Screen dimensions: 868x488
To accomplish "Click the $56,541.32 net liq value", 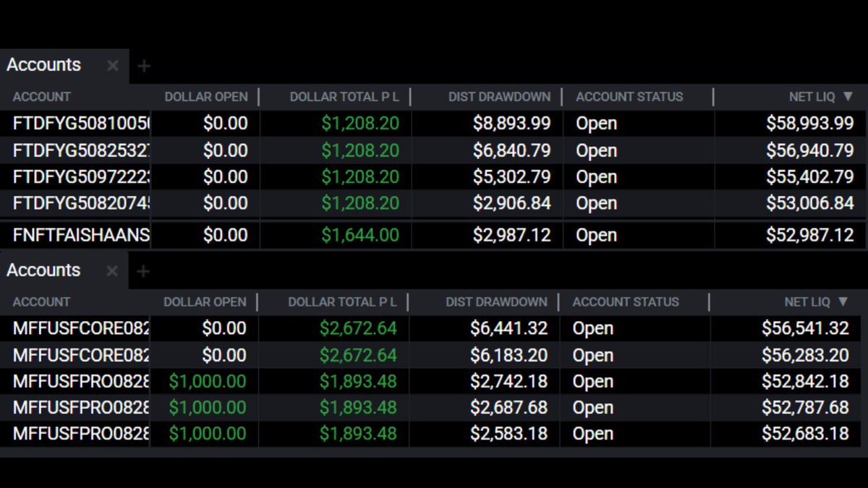I will tap(805, 329).
